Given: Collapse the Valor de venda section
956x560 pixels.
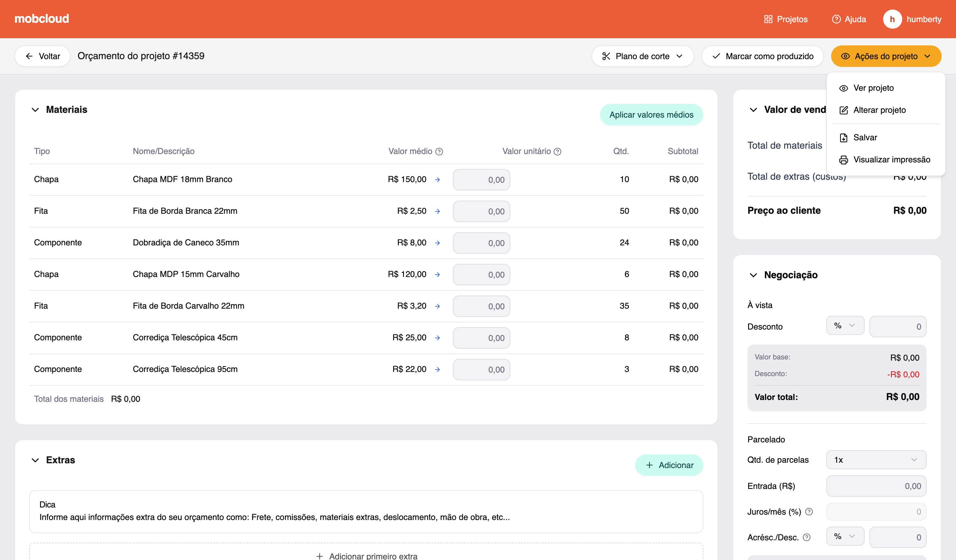Looking at the screenshot, I should point(753,110).
